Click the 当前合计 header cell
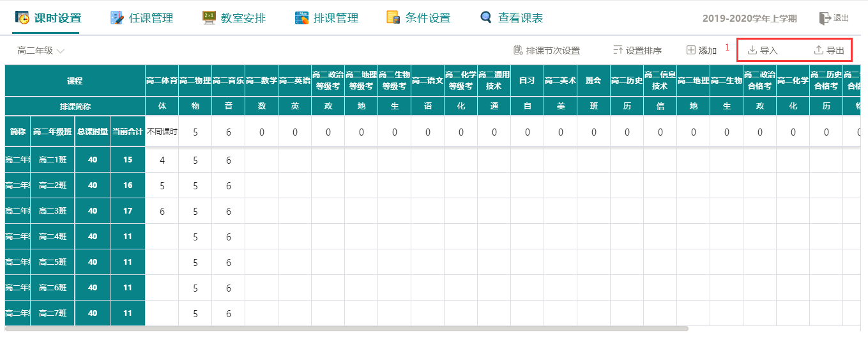This screenshot has height=337, width=868. pos(128,132)
